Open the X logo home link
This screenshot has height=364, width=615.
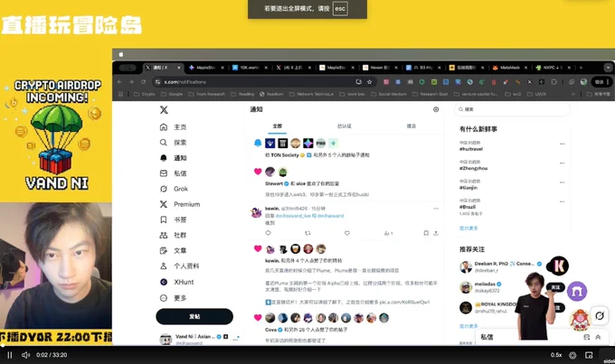pyautogui.click(x=164, y=109)
